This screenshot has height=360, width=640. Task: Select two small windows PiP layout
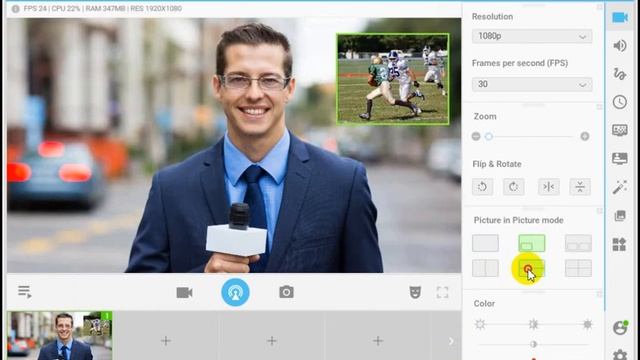578,243
